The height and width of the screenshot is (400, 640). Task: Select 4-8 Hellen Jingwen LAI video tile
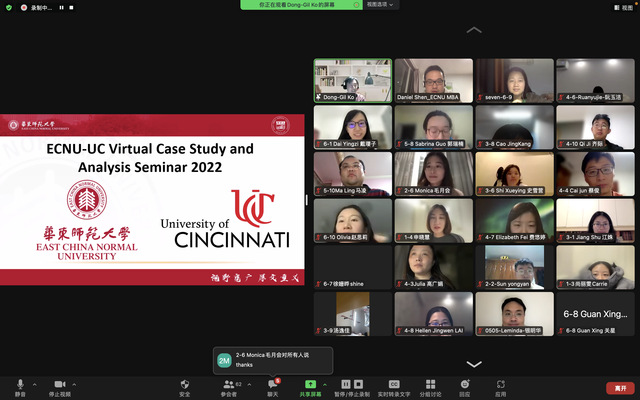[433, 314]
